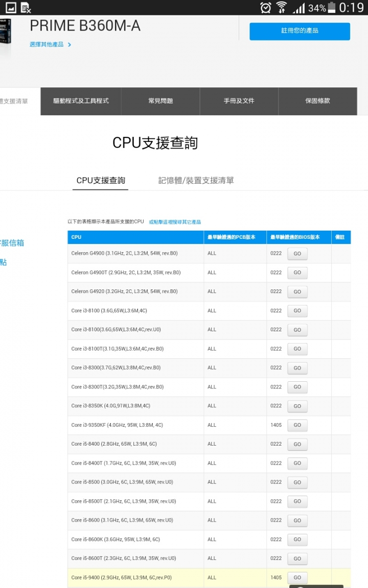This screenshot has width=368, height=588.
Task: Click GO for Core i3-8100T row
Action: [x=297, y=349]
